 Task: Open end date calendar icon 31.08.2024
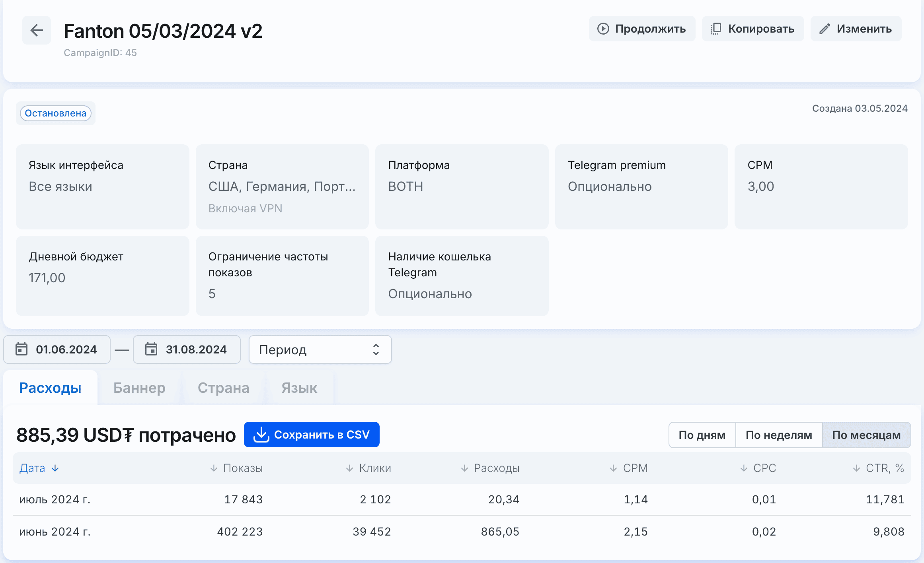(x=151, y=349)
